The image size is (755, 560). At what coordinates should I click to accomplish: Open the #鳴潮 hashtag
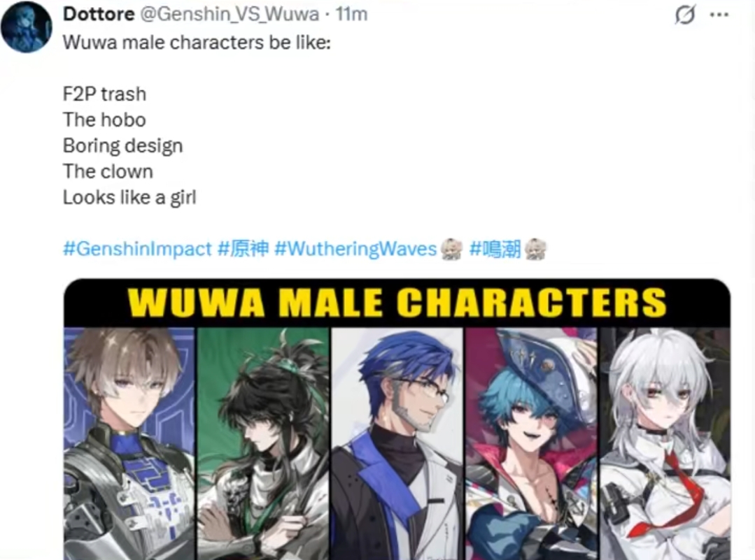(x=495, y=249)
